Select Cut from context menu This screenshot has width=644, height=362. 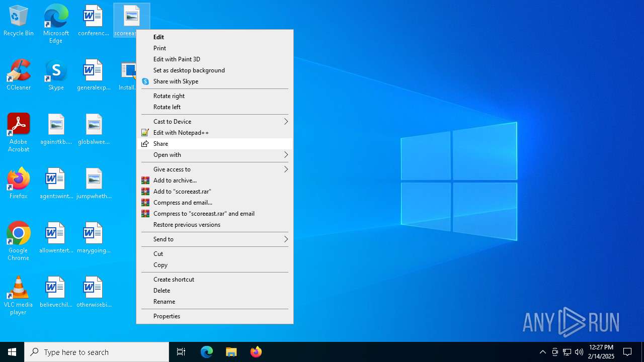(215, 254)
